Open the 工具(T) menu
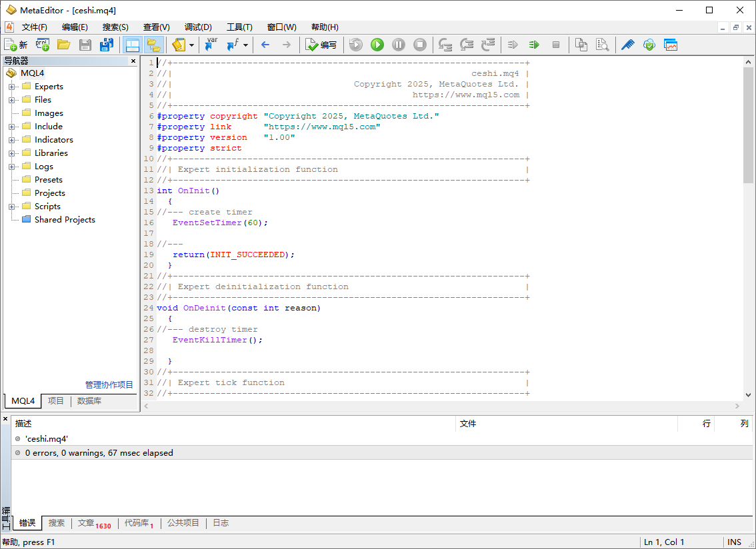The width and height of the screenshot is (756, 549). pyautogui.click(x=239, y=27)
